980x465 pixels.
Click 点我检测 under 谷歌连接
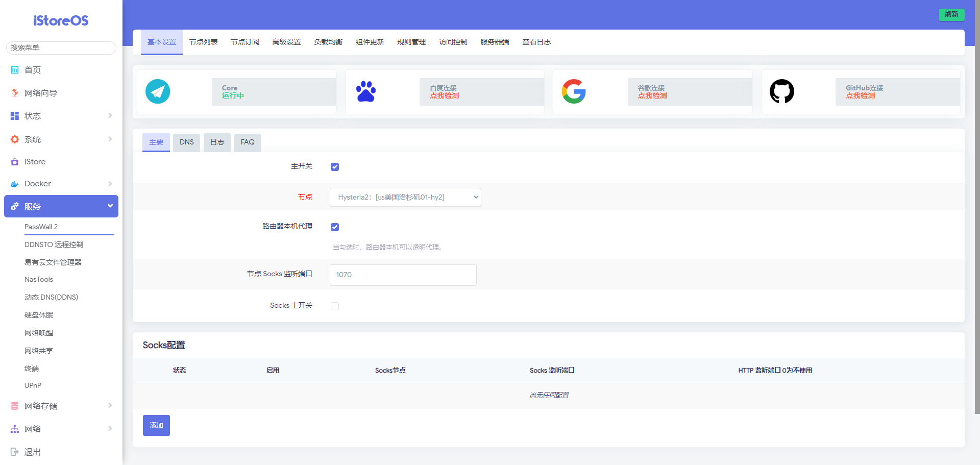click(x=652, y=96)
